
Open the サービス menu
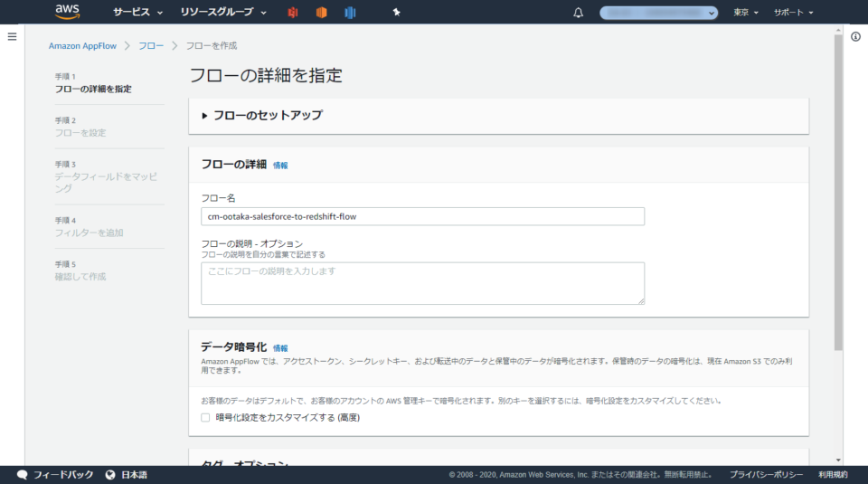pyautogui.click(x=137, y=12)
